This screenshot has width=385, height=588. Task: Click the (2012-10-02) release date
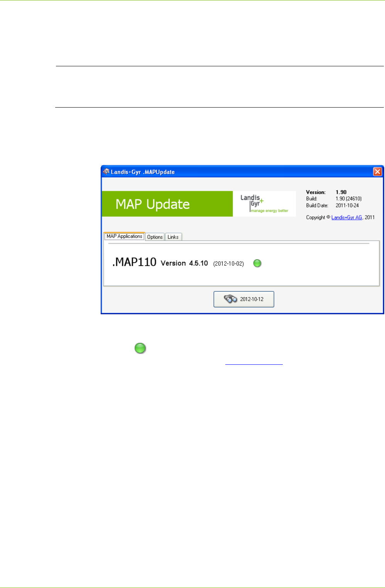pyautogui.click(x=228, y=264)
